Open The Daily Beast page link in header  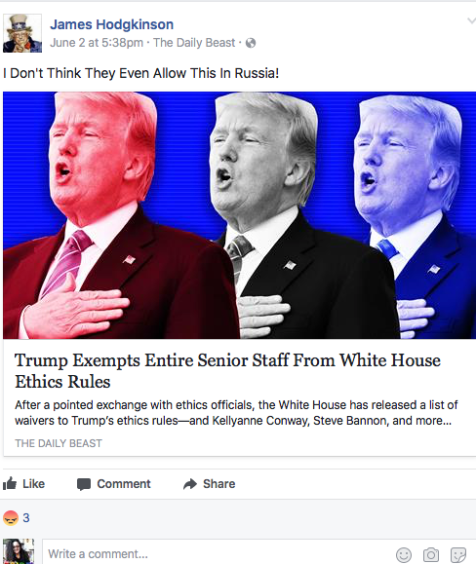[194, 43]
